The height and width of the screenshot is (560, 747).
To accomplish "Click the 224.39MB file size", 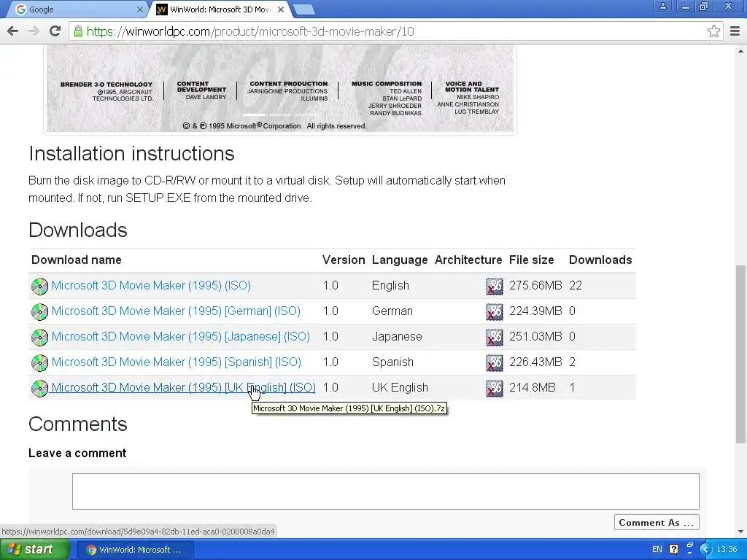I will coord(535,311).
